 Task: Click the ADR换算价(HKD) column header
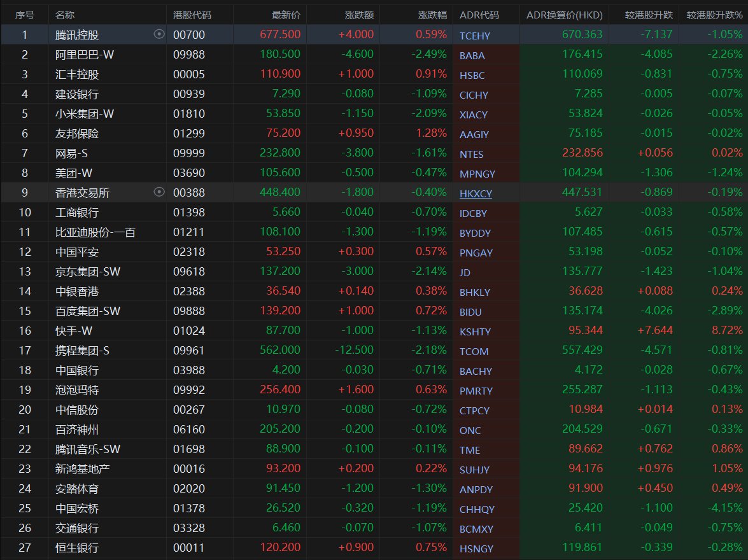(565, 15)
